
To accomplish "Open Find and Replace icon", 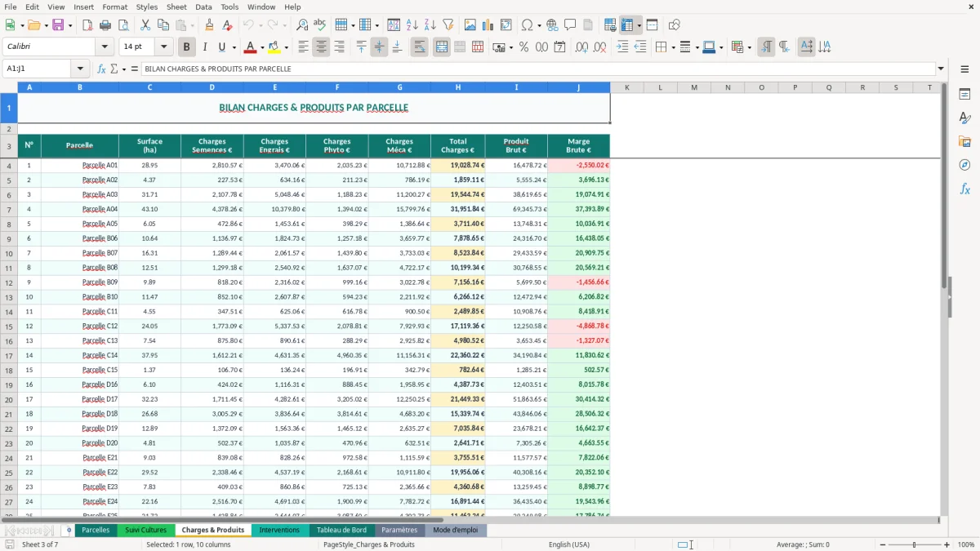I will coord(302,25).
